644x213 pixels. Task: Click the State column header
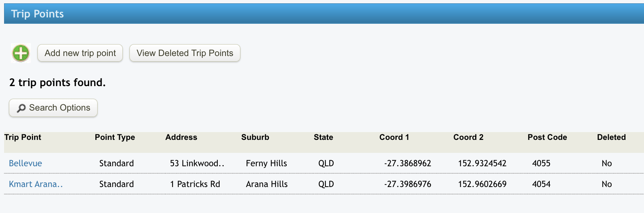(323, 137)
